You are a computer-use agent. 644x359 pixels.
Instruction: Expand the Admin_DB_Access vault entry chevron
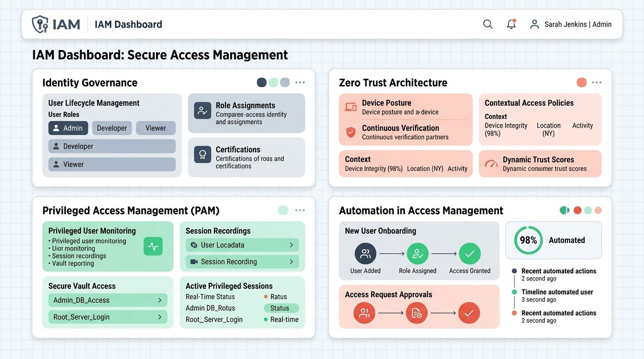coord(160,300)
